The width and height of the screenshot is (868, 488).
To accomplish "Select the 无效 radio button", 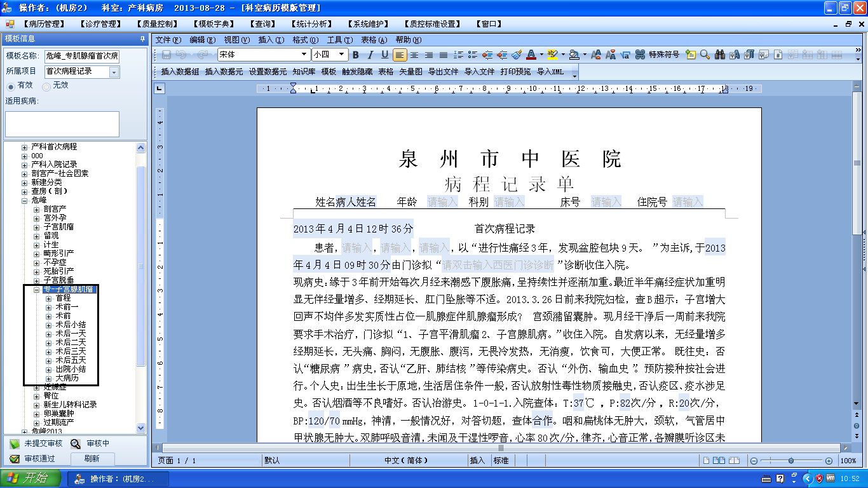I will [46, 86].
